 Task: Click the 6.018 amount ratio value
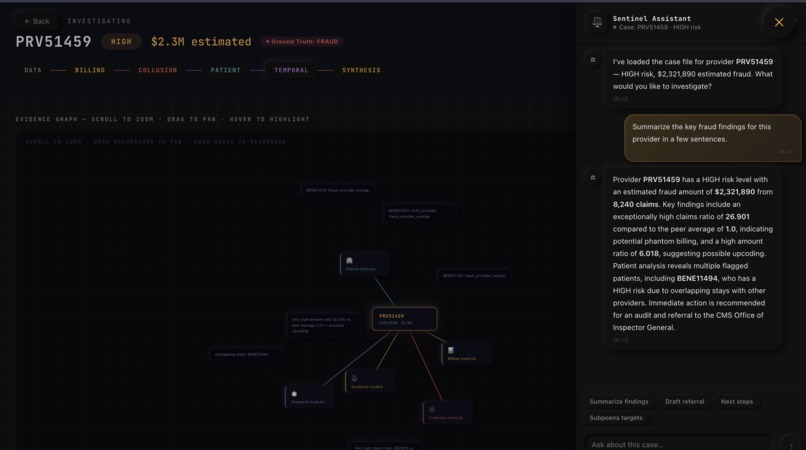click(x=649, y=254)
